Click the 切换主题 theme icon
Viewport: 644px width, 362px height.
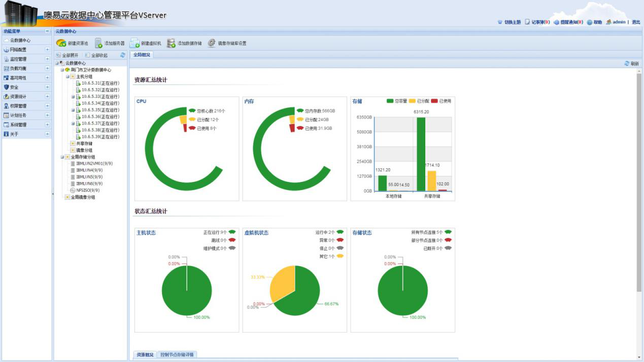[500, 22]
